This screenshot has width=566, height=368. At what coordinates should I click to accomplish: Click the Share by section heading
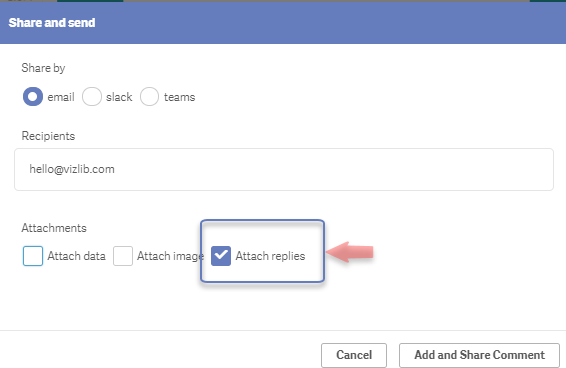point(43,68)
